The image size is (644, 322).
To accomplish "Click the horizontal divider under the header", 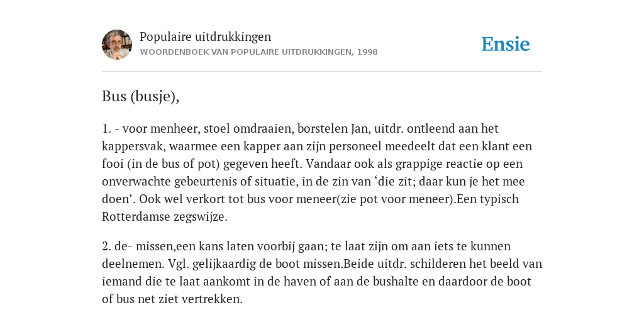I will point(322,72).
